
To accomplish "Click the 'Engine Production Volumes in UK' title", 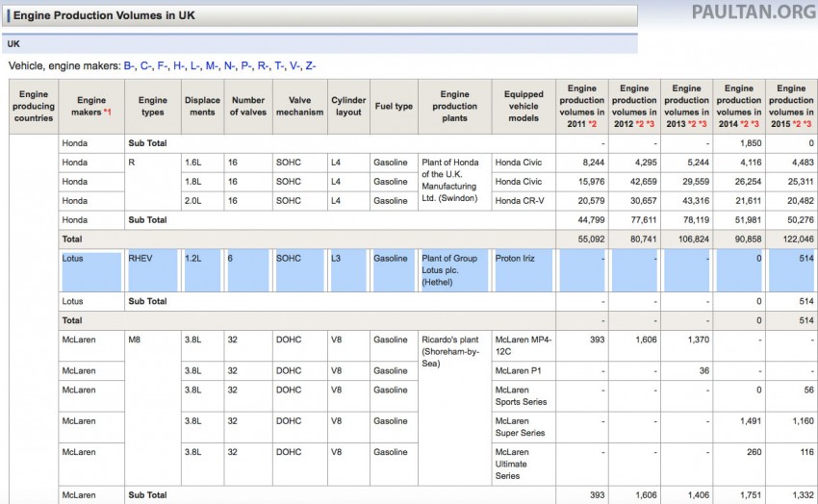I will point(104,15).
